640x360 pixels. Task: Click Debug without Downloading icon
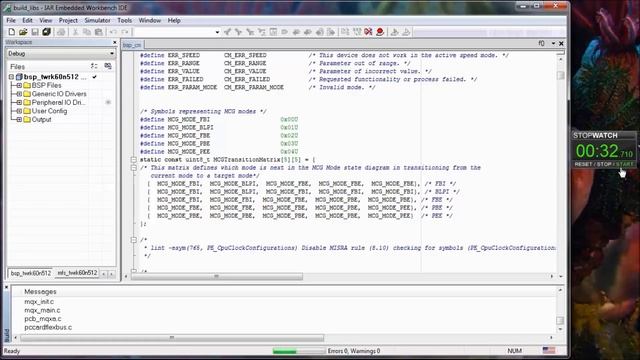click(406, 32)
